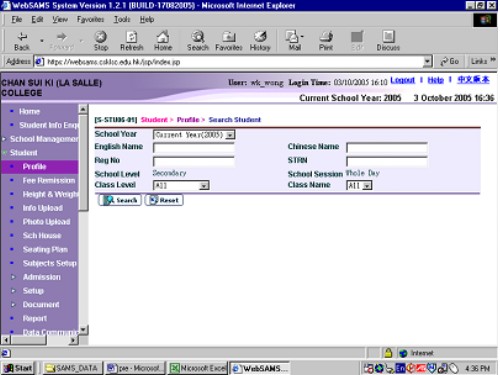Open the Class Name dropdown

(x=359, y=185)
